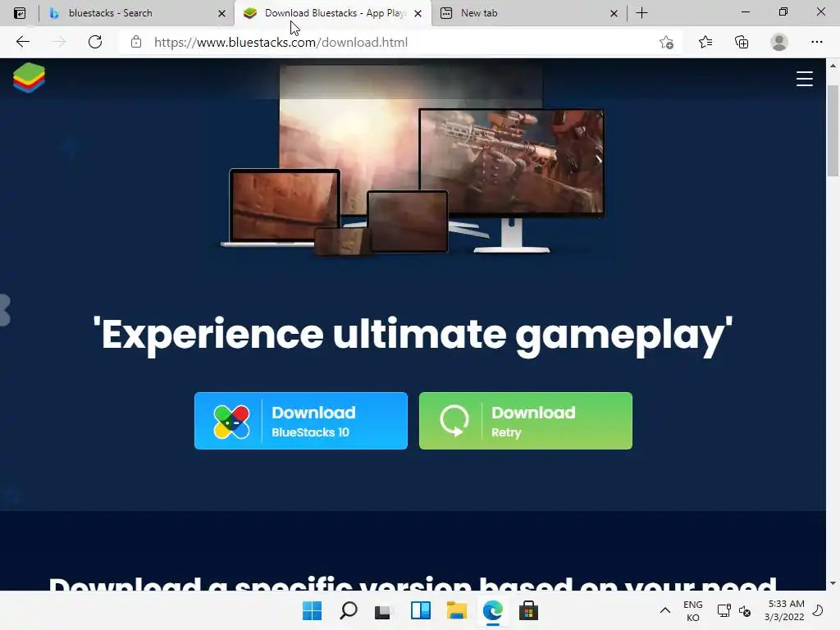Viewport: 840px width, 630px height.
Task: Open Collections panel
Action: click(x=742, y=42)
